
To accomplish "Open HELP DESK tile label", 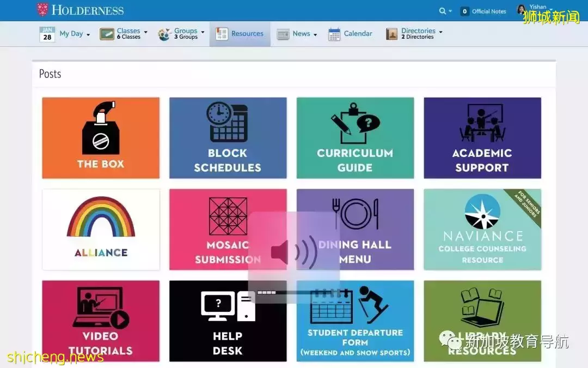I will coord(228,343).
